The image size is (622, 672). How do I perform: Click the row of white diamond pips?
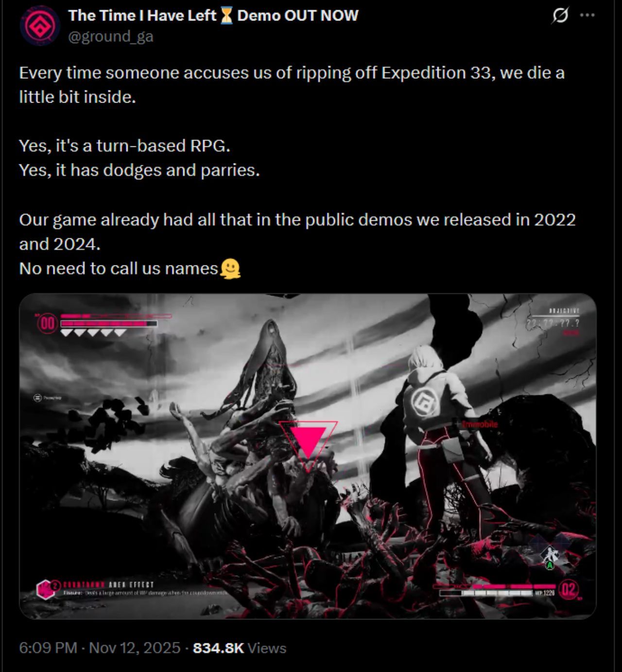pos(93,333)
